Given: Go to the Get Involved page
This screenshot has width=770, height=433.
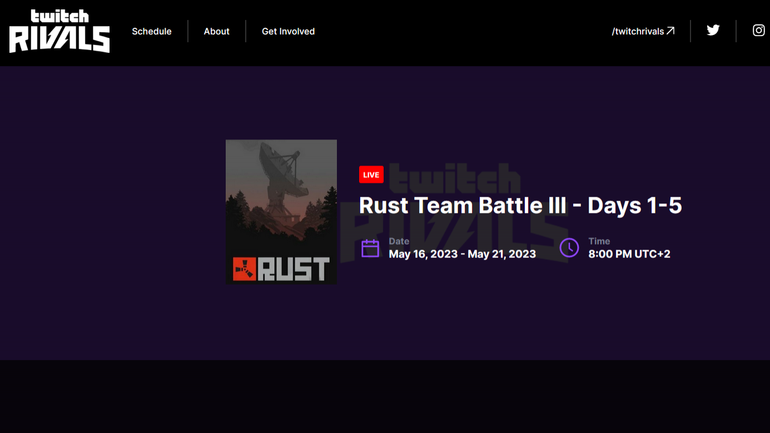Looking at the screenshot, I should click(x=288, y=31).
